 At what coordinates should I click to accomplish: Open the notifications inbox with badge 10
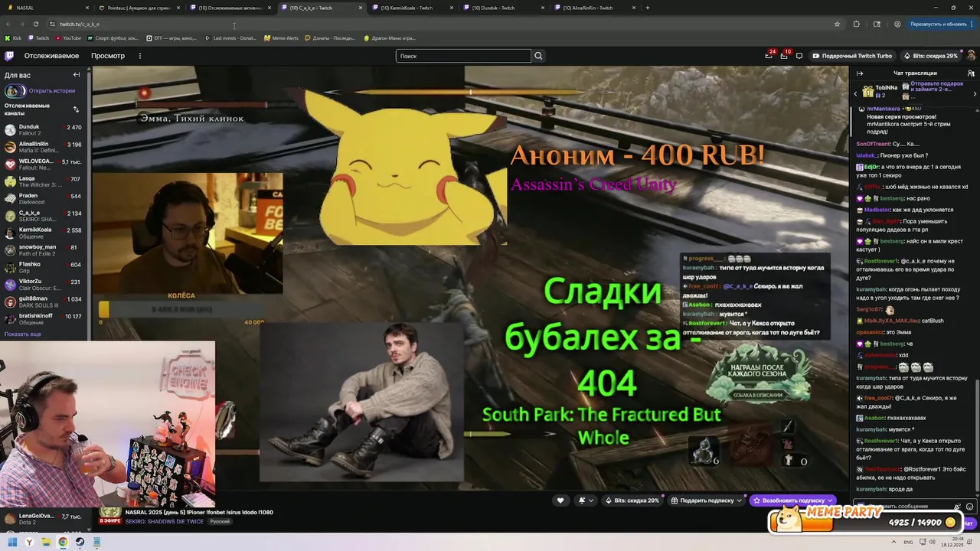pos(784,56)
